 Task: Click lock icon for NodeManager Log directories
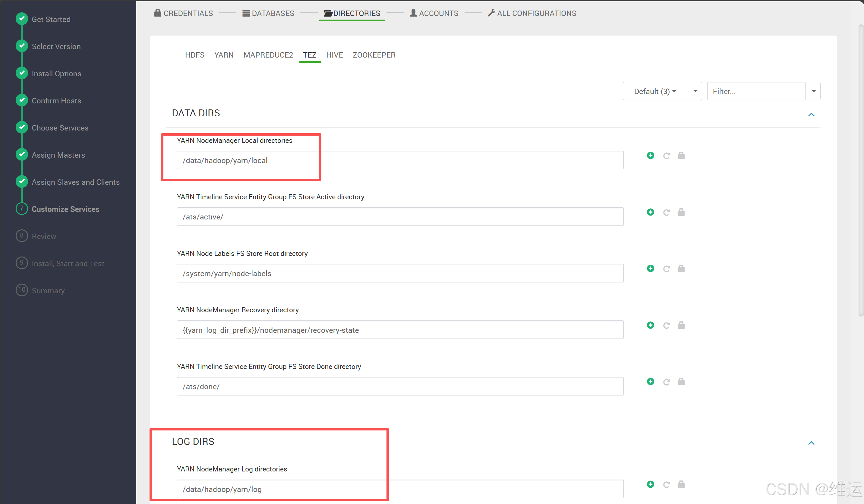[x=681, y=484]
